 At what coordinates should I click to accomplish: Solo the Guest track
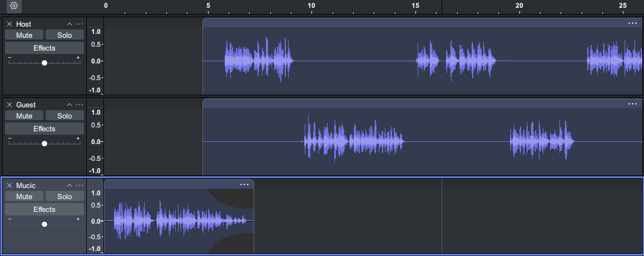(x=65, y=116)
